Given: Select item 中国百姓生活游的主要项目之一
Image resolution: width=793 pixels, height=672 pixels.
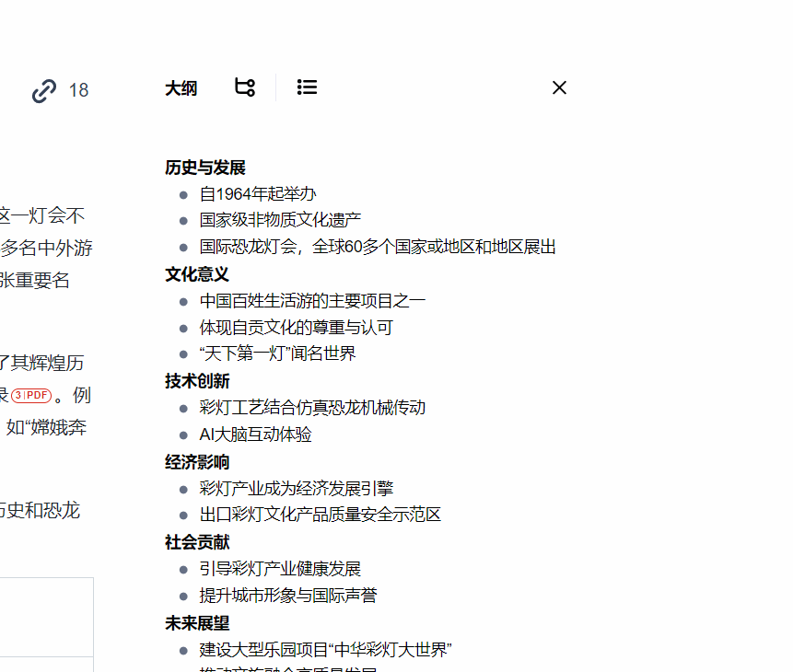Looking at the screenshot, I should point(312,301).
